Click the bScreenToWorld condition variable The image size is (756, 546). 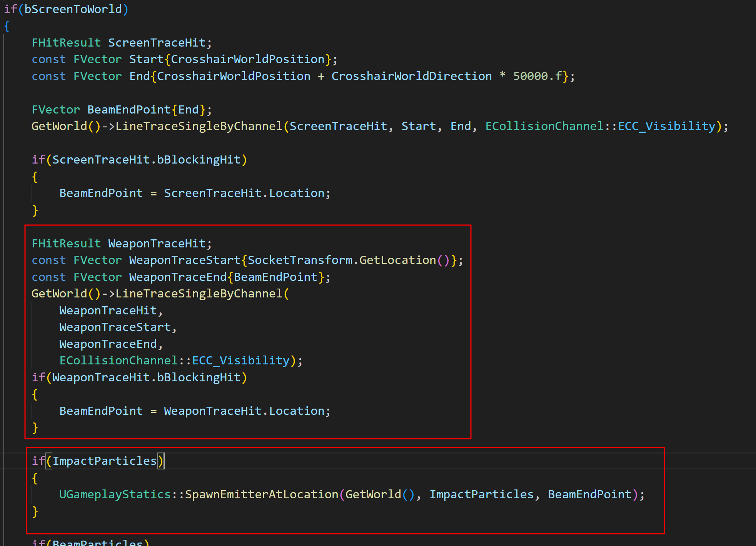pos(73,9)
